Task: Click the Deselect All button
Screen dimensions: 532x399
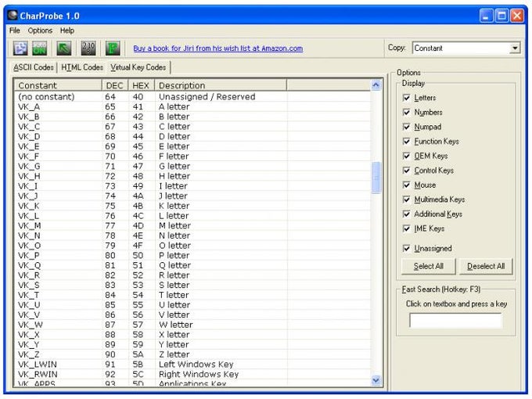Action: (486, 266)
